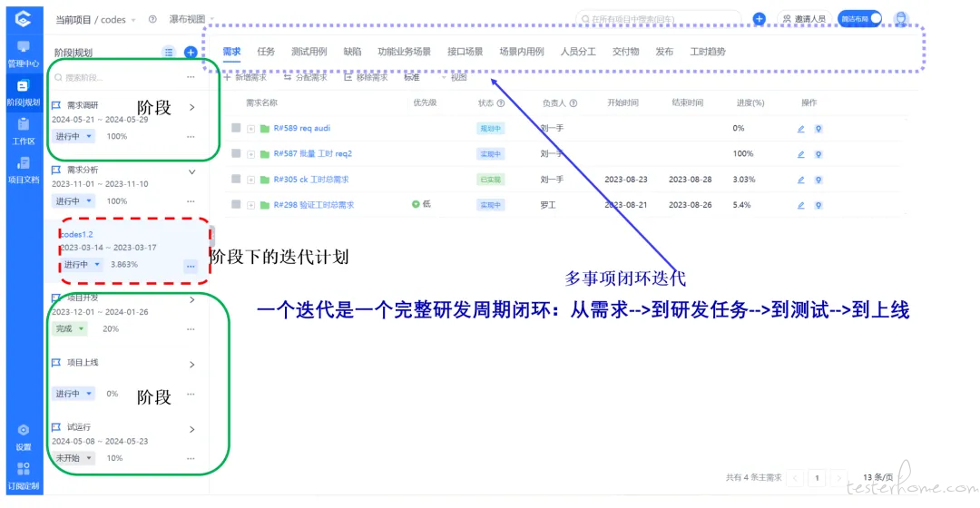This screenshot has height=508, width=980.
Task: Open more options for codes1.2 iteration
Action: tap(191, 266)
